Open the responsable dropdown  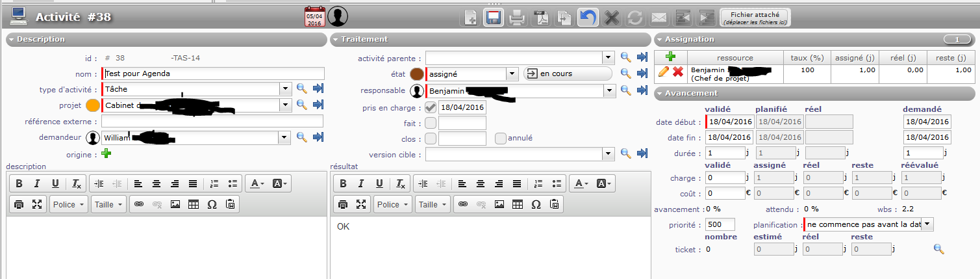[x=609, y=91]
